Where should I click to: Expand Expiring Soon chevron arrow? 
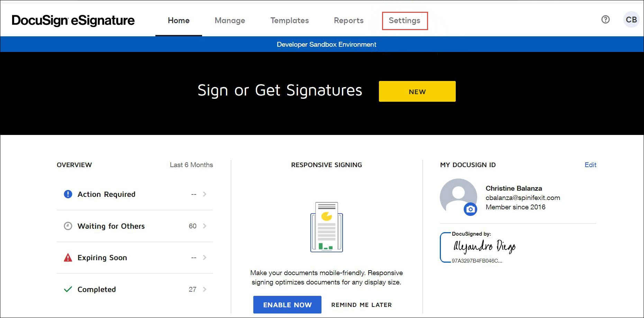(x=205, y=257)
